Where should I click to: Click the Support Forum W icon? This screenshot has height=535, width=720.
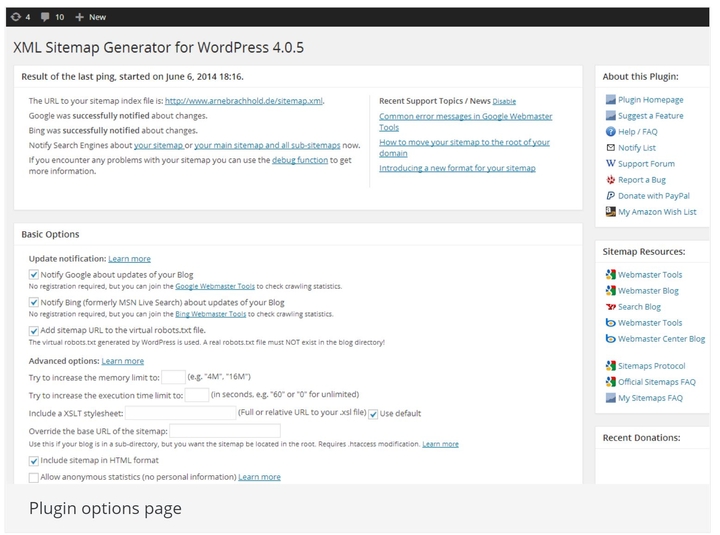(610, 163)
